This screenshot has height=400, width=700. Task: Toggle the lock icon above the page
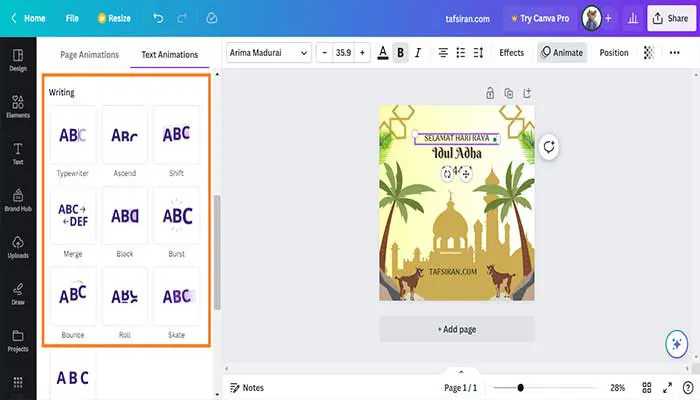(490, 93)
